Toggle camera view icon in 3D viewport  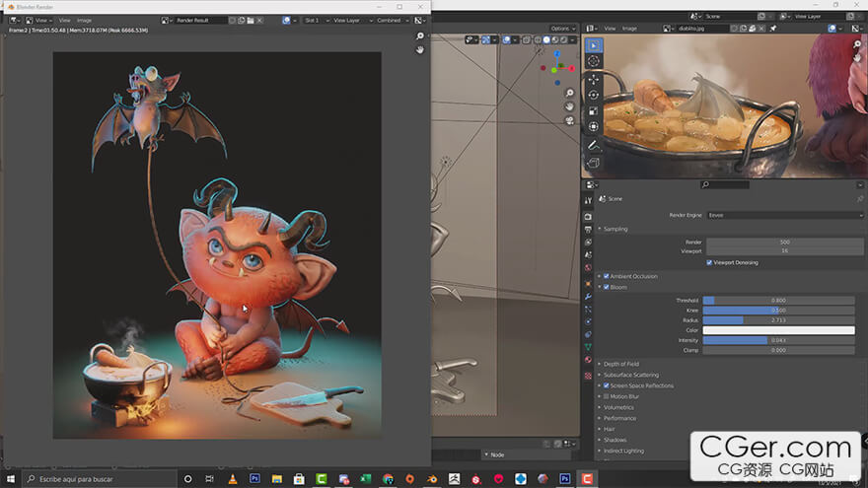tap(569, 120)
